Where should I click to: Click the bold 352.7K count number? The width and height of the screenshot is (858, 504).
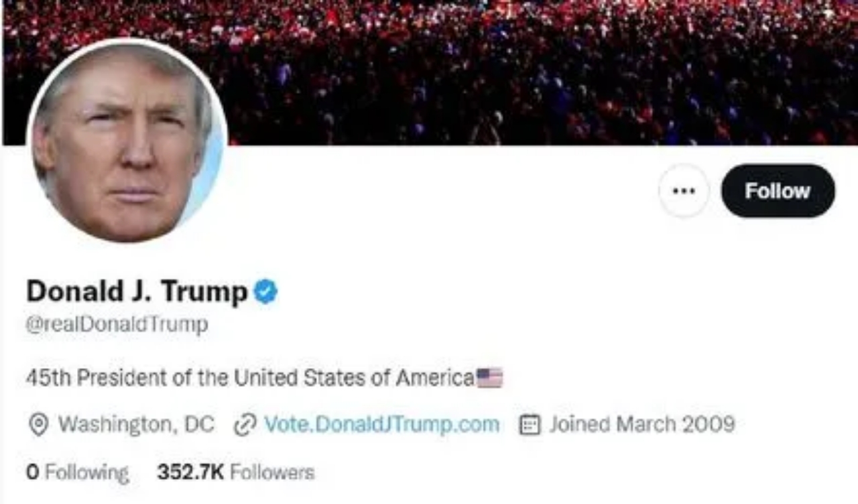click(190, 472)
